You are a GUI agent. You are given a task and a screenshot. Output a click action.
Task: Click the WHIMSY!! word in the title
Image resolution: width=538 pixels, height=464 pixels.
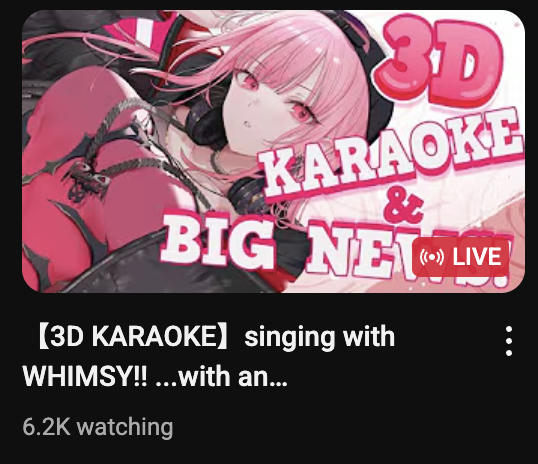pos(85,376)
